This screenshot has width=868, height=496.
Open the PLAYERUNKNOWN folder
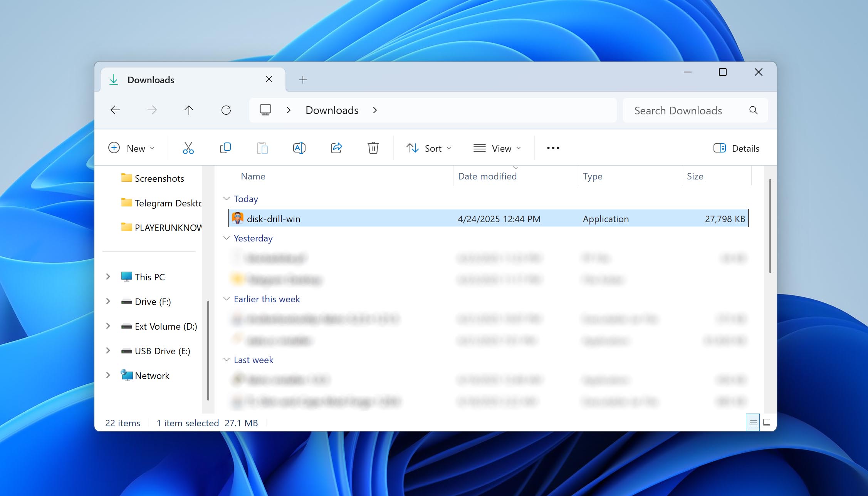pos(161,228)
